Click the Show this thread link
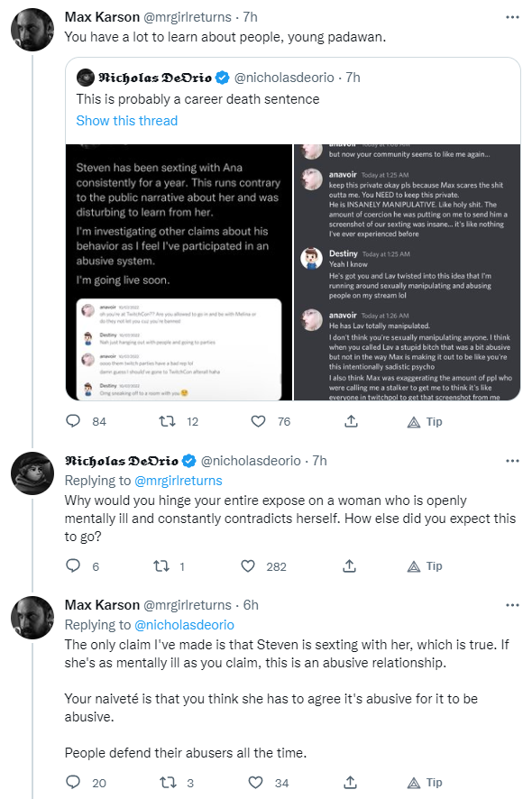This screenshot has width=532, height=799. [127, 121]
